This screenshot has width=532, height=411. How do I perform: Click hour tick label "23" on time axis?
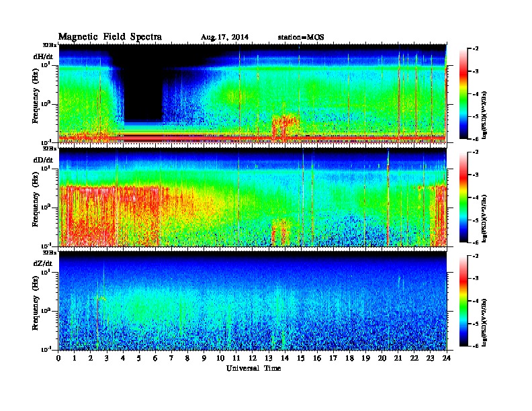click(430, 358)
